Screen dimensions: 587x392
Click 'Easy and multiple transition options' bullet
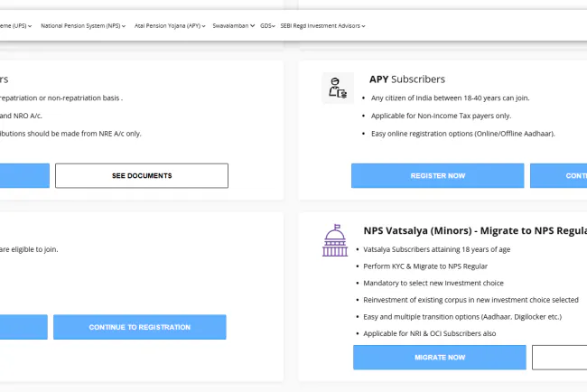click(462, 317)
